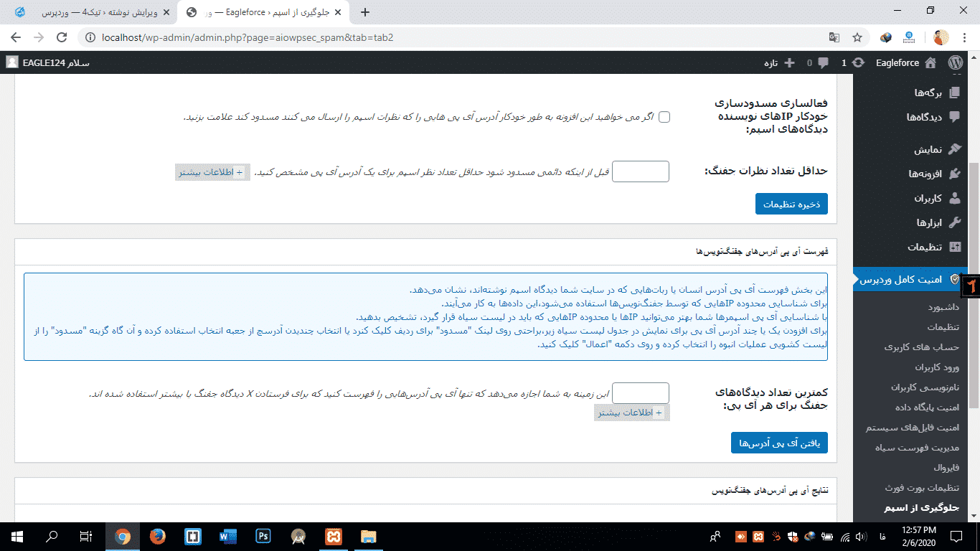Open Photoshop from the taskbar
Screen dimensions: 980x551
tap(263, 536)
